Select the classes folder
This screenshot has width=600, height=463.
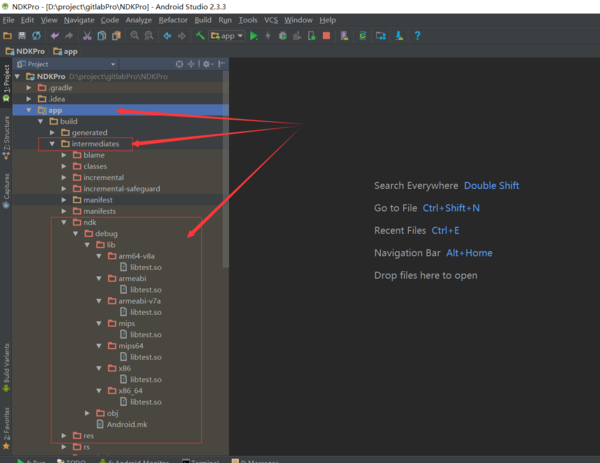click(x=90, y=166)
